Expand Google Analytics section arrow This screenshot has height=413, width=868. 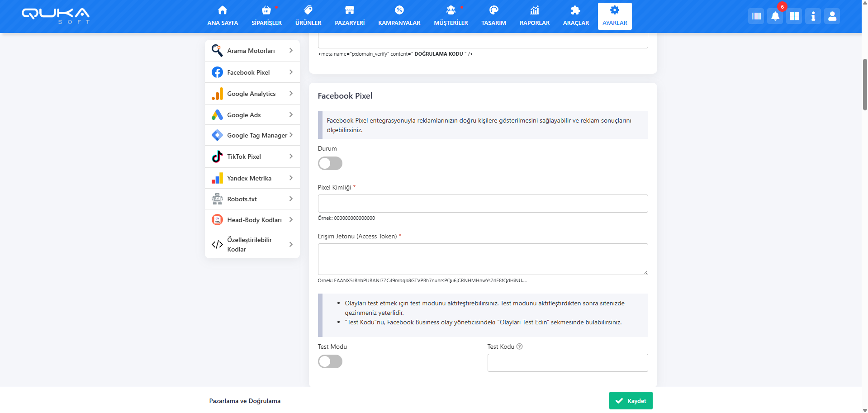click(x=291, y=94)
